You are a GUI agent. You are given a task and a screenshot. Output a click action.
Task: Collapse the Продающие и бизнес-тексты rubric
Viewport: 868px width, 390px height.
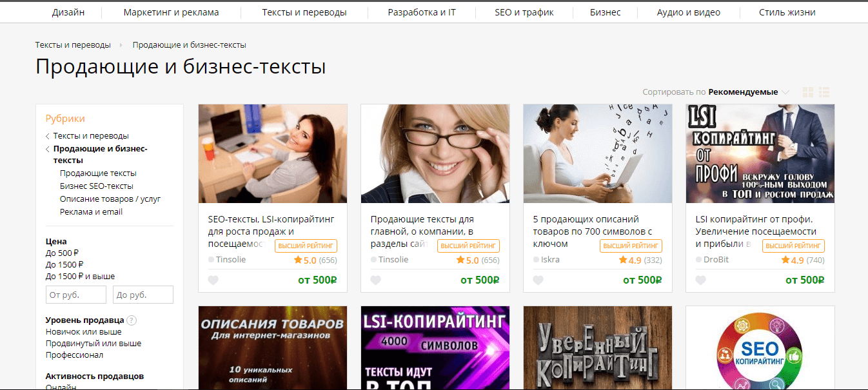point(48,149)
